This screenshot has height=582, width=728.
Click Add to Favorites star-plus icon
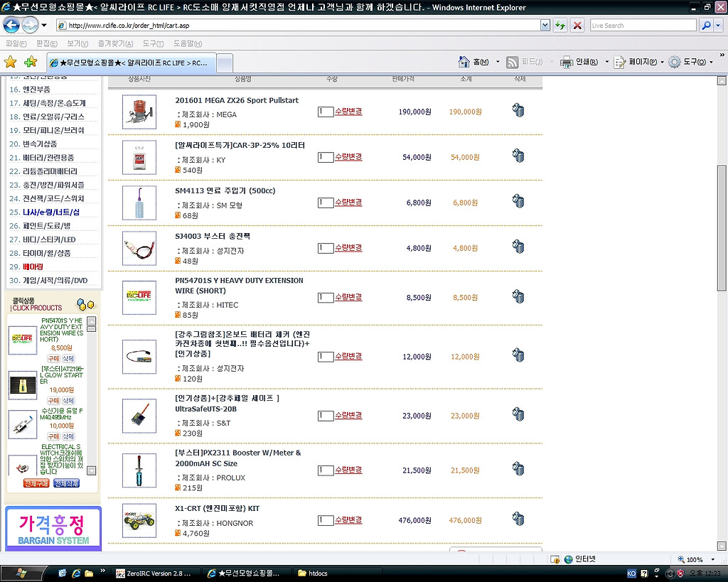[31, 62]
